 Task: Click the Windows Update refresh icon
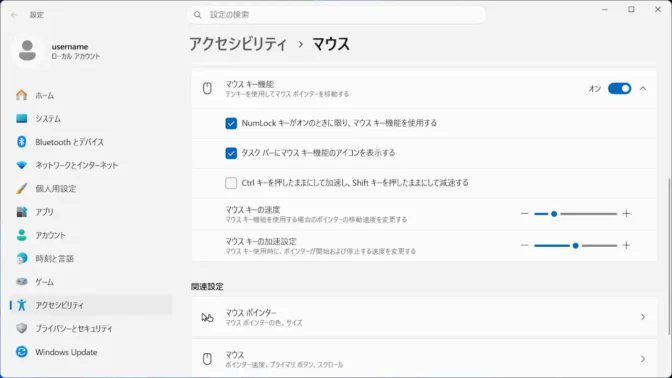21,352
